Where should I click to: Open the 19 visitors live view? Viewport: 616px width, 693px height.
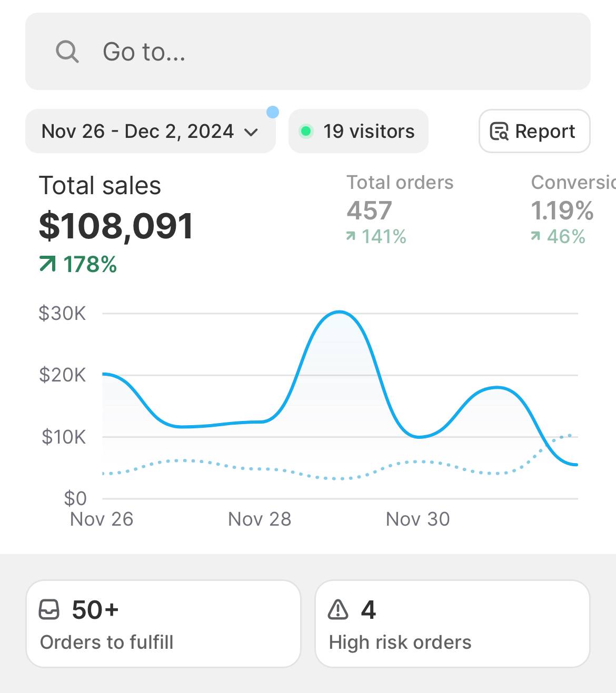point(369,131)
